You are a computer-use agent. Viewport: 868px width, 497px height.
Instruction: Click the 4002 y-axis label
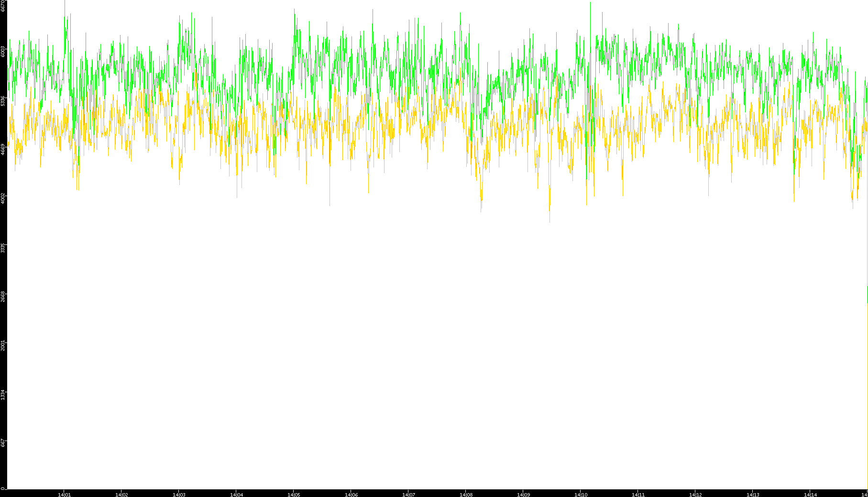[3, 198]
